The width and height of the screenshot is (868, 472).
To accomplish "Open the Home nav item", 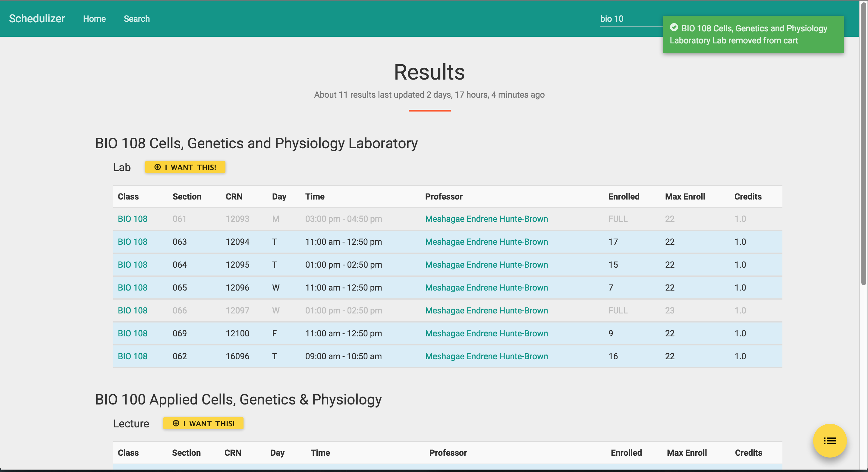I will click(94, 18).
